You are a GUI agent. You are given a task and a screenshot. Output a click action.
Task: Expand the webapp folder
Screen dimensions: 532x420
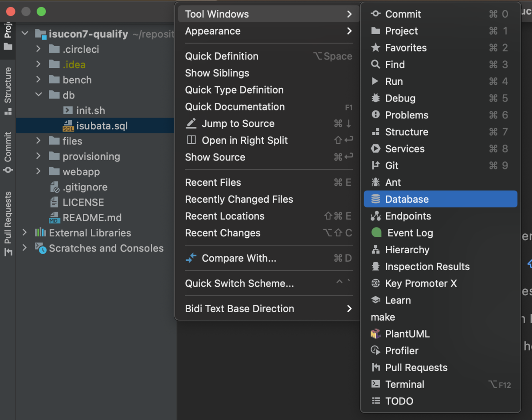point(38,171)
